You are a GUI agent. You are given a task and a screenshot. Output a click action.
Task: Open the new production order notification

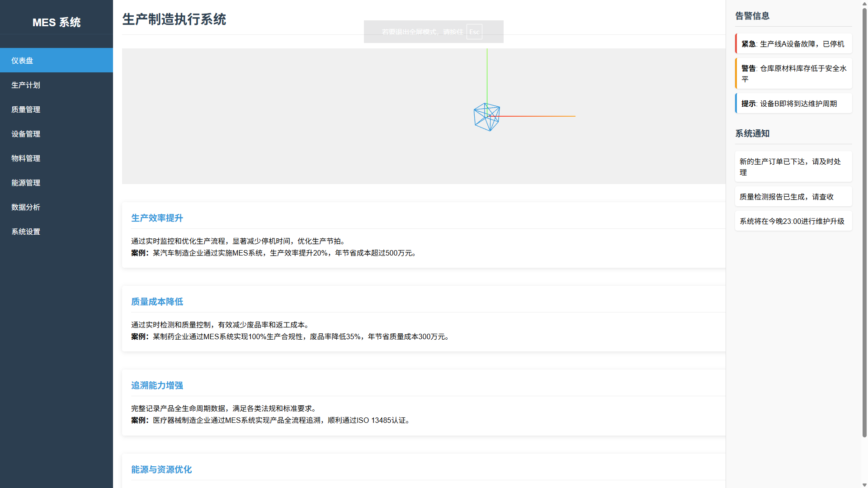(793, 167)
